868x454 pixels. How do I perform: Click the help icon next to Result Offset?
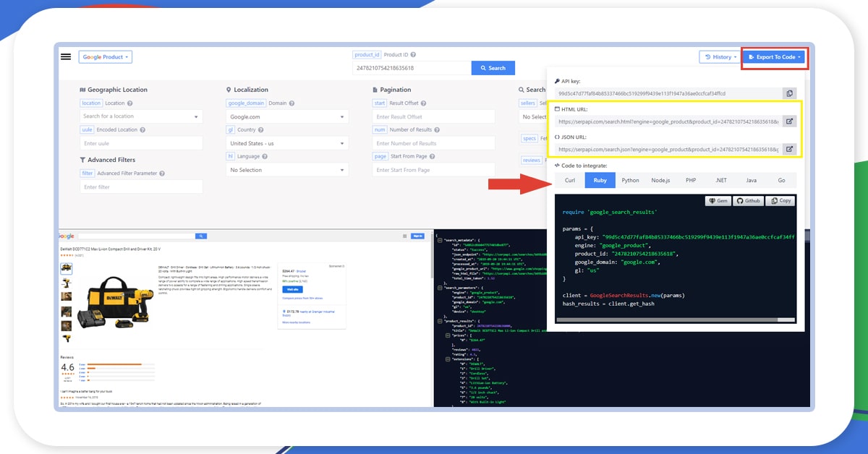click(425, 103)
